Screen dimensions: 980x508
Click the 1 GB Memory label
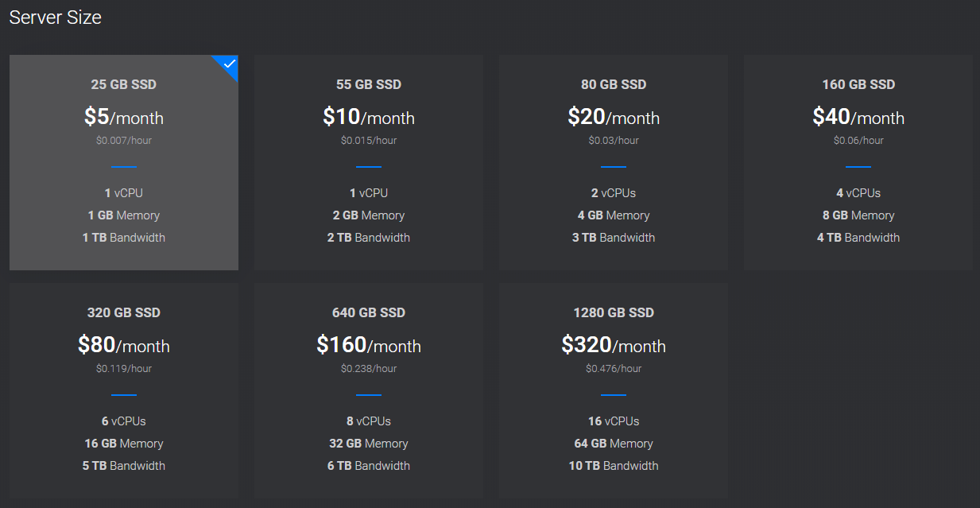coord(123,215)
